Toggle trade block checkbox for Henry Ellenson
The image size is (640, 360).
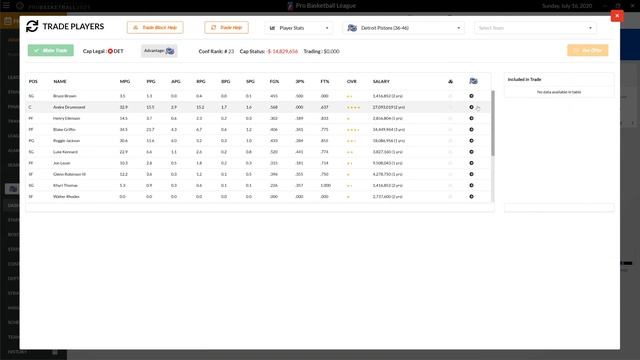[451, 118]
